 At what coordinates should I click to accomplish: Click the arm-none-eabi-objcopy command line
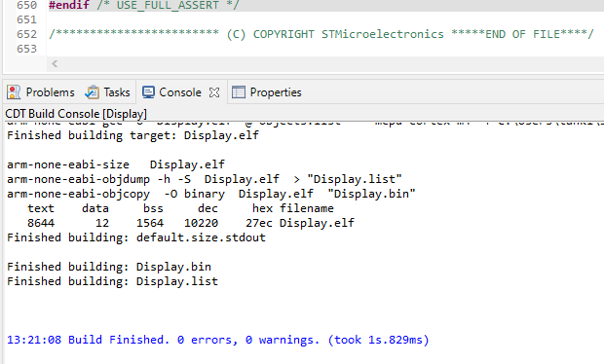(211, 194)
